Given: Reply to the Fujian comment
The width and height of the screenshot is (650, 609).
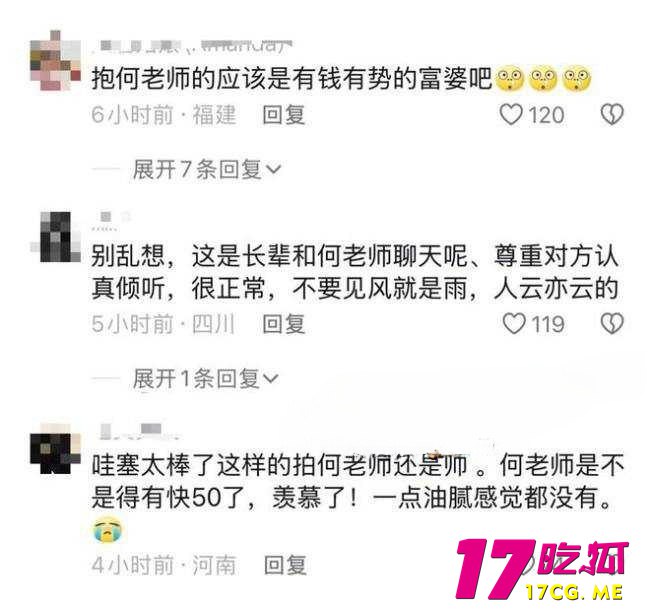Looking at the screenshot, I should click(x=284, y=115).
